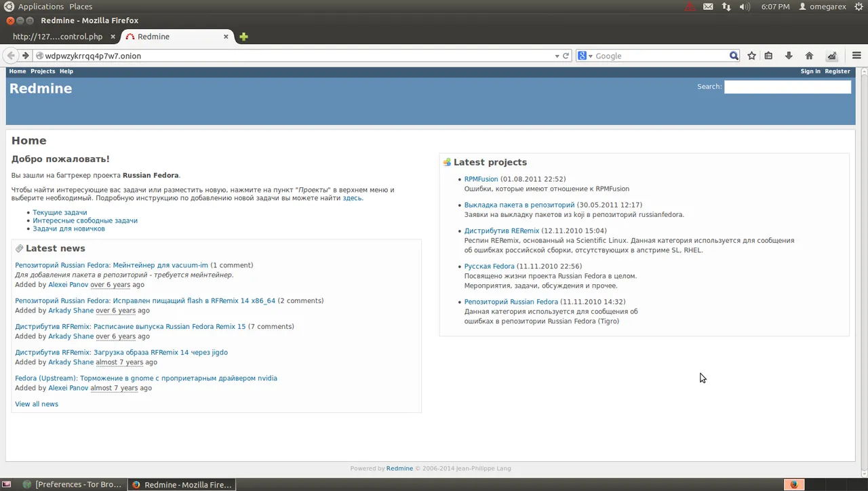
Task: Click the View all news link
Action: tap(37, 404)
